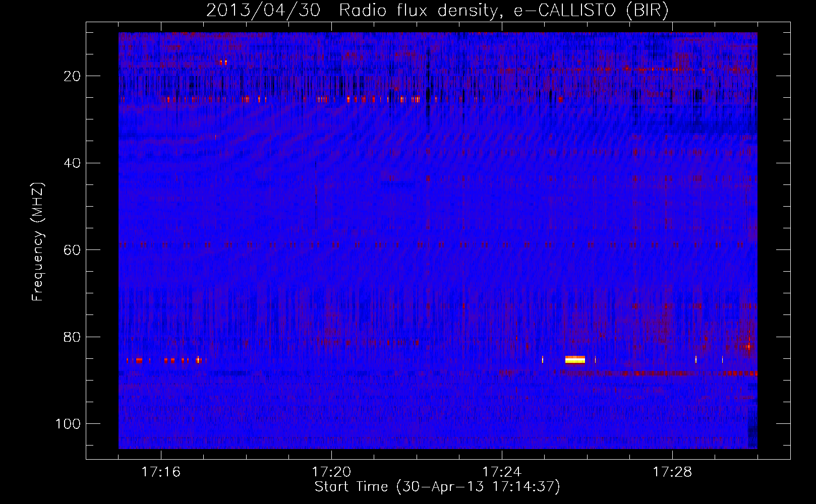This screenshot has height=504, width=816.
Task: Click the plot title '2013/04/30 Radio flux density, e-CALLISTO (BIR)'
Action: [437, 10]
